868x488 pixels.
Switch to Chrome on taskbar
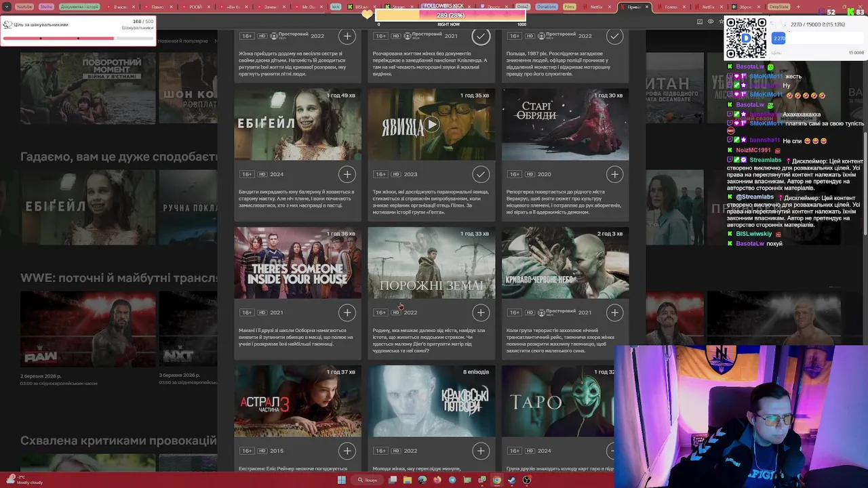click(x=496, y=480)
